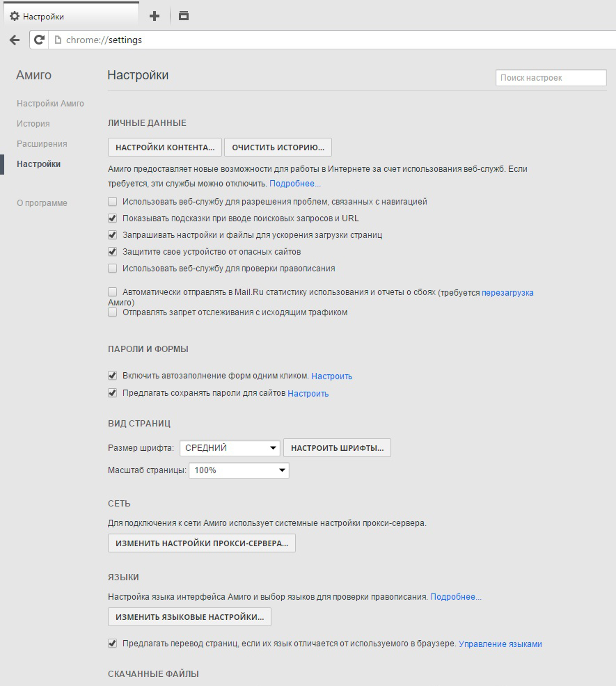
Task: Reload the page with refresh icon
Action: pos(39,40)
